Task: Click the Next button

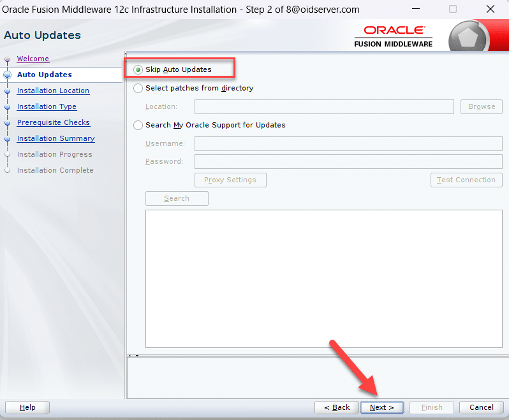Action: pos(381,407)
